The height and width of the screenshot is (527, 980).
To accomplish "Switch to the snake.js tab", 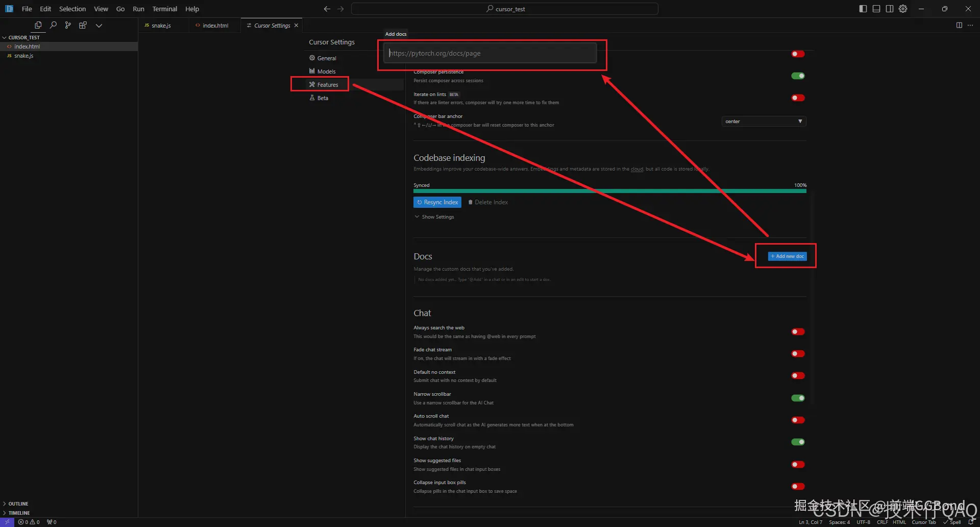I will 163,26.
